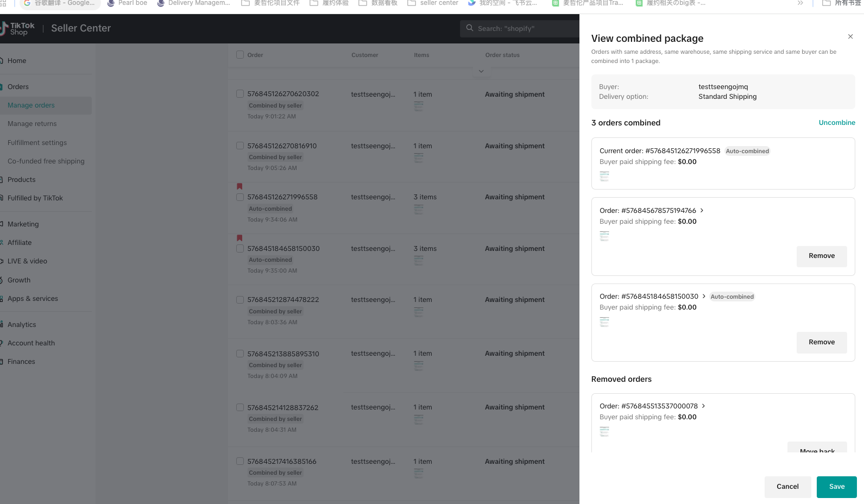Show more bookmarks with the chevron icon
The width and height of the screenshot is (864, 504).
click(800, 3)
